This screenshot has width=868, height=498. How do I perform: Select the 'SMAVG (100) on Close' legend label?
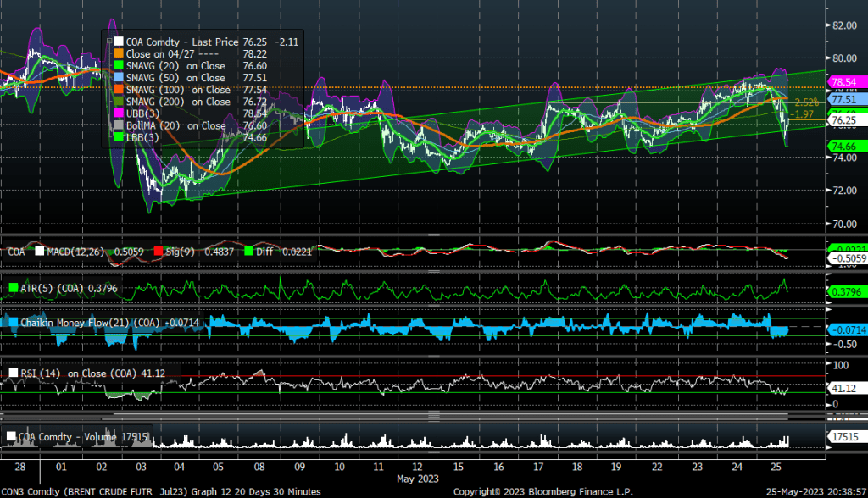[178, 90]
